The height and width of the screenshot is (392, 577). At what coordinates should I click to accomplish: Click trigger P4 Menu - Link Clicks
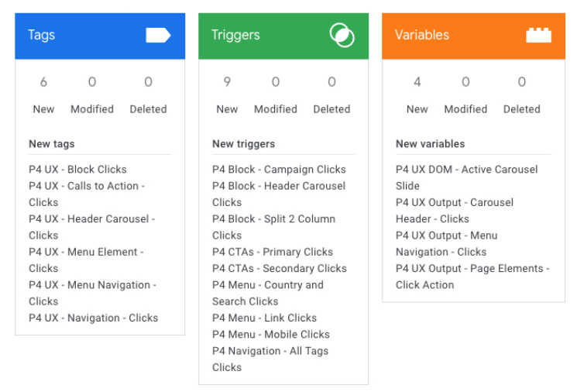264,318
